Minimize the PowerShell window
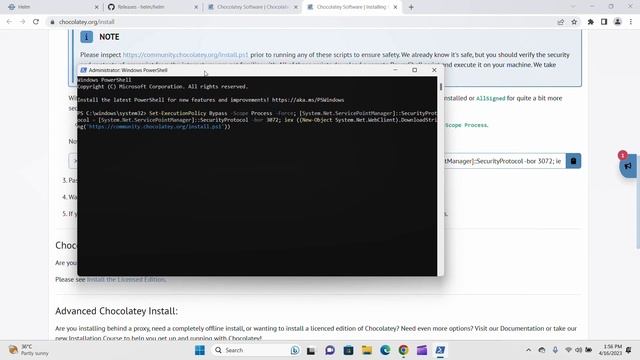This screenshot has height=360, width=640. point(395,70)
